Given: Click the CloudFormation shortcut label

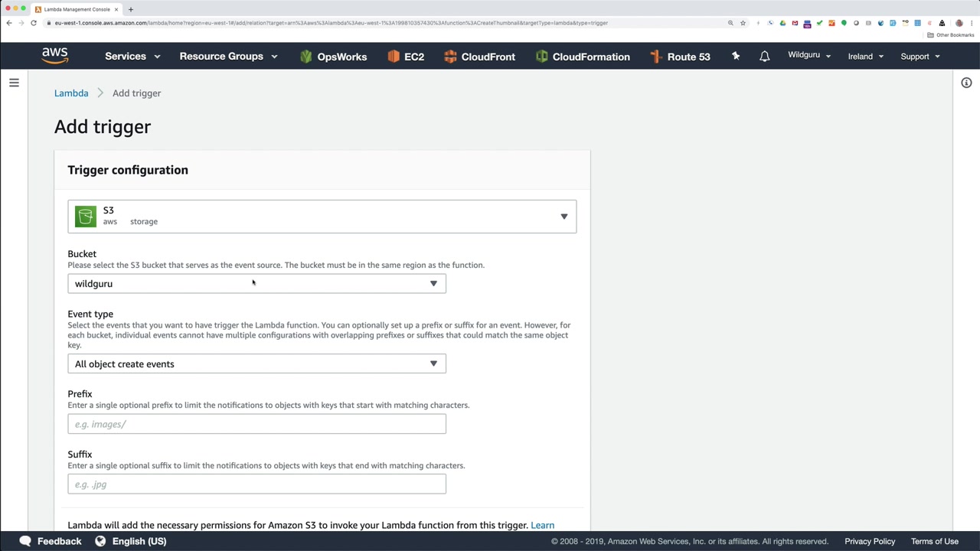Looking at the screenshot, I should pos(591,57).
